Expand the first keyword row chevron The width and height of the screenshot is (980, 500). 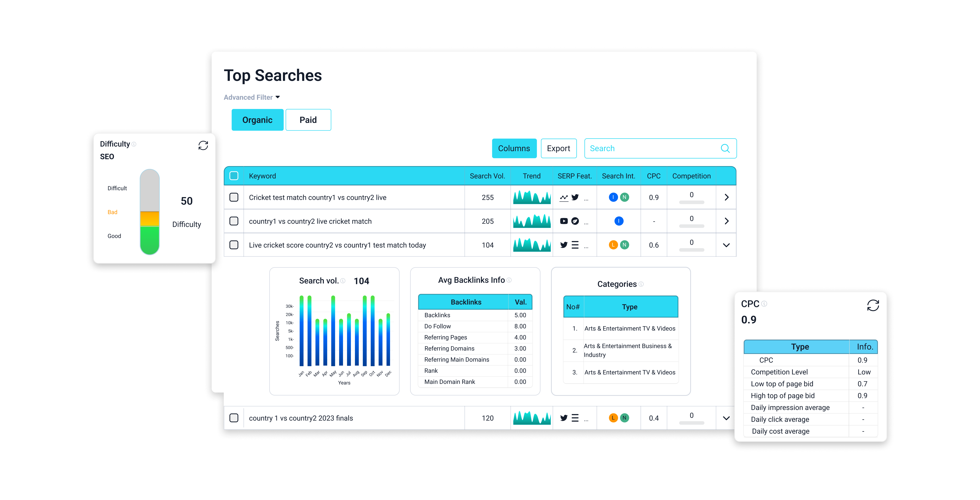click(726, 197)
